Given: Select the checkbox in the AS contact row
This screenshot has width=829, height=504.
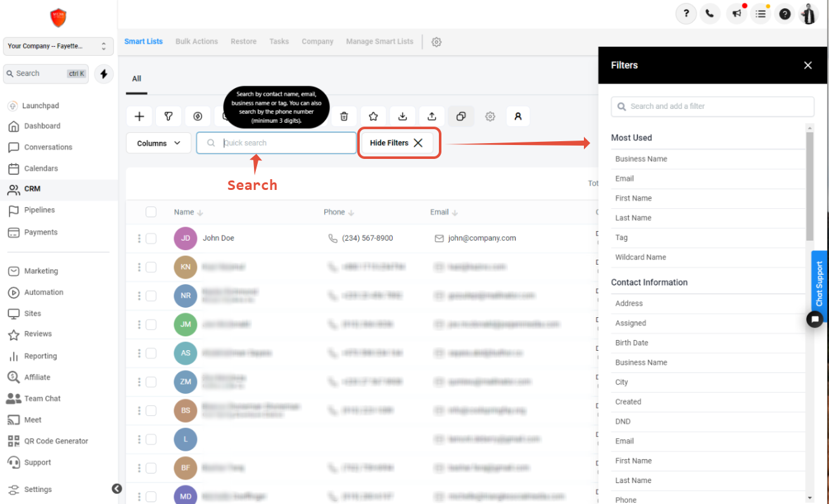Looking at the screenshot, I should coord(151,353).
